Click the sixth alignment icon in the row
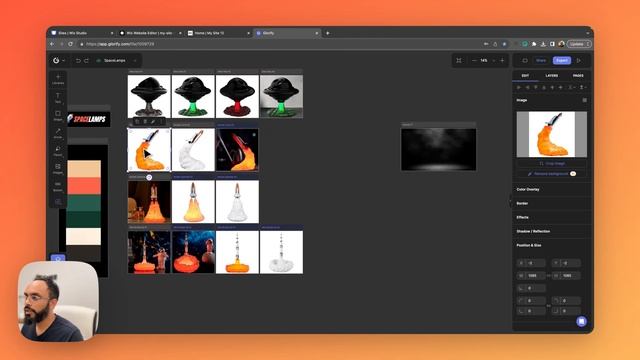The height and width of the screenshot is (360, 640). tap(560, 87)
